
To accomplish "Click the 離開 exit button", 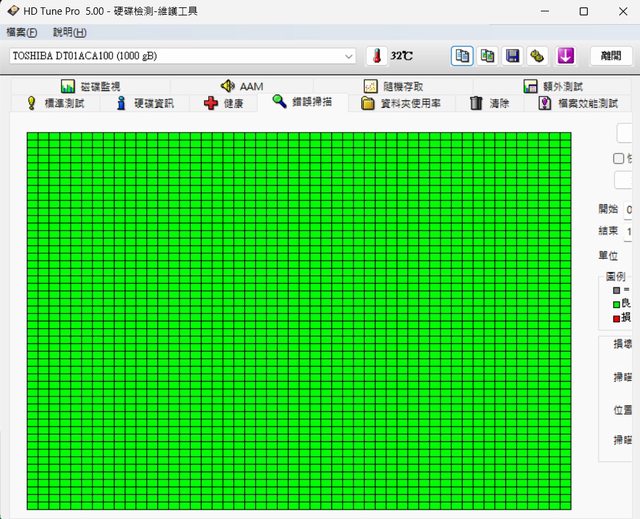I will tap(611, 56).
